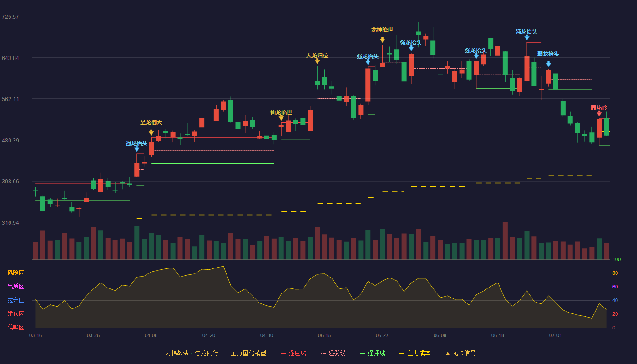Click the chart title 云梯战法 · 与龙同行

tap(192, 353)
